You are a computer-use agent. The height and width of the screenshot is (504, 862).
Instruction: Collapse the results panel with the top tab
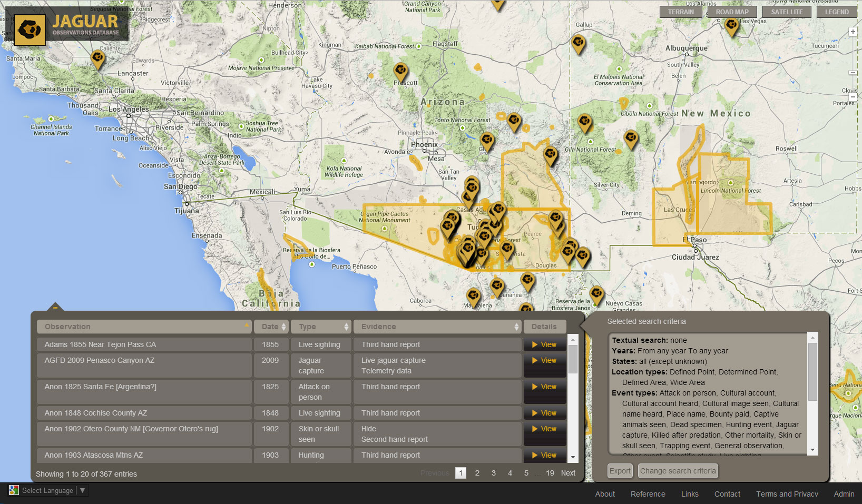(55, 307)
